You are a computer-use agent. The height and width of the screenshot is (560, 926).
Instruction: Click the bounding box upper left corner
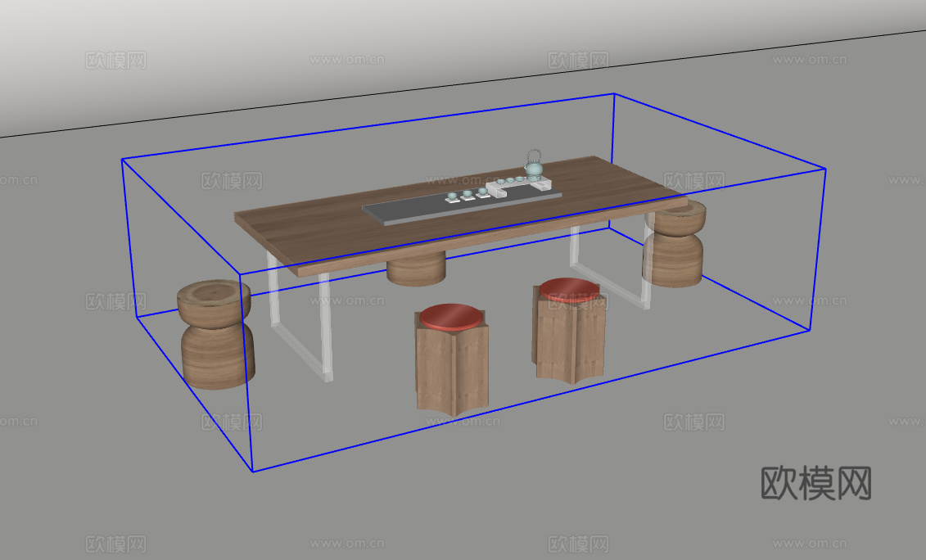click(x=123, y=159)
